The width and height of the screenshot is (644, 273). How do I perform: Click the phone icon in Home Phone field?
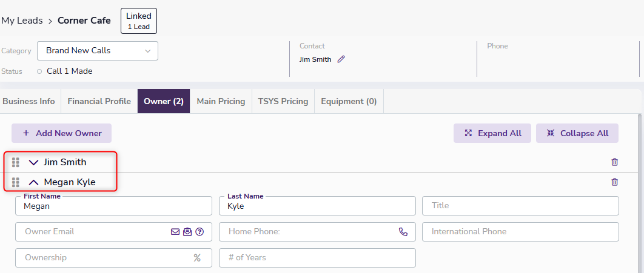tap(403, 231)
